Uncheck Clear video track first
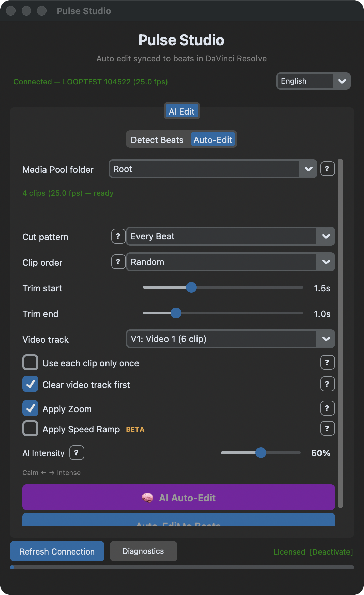The height and width of the screenshot is (595, 364). [30, 384]
